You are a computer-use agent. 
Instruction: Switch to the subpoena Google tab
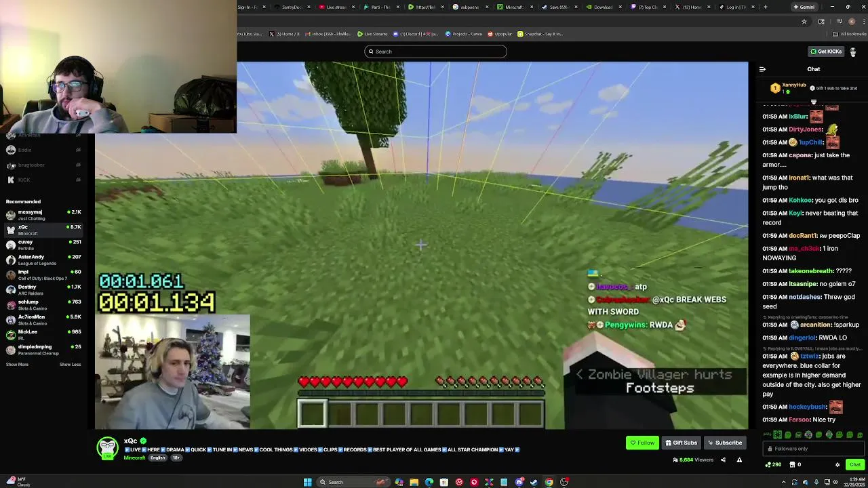470,7
